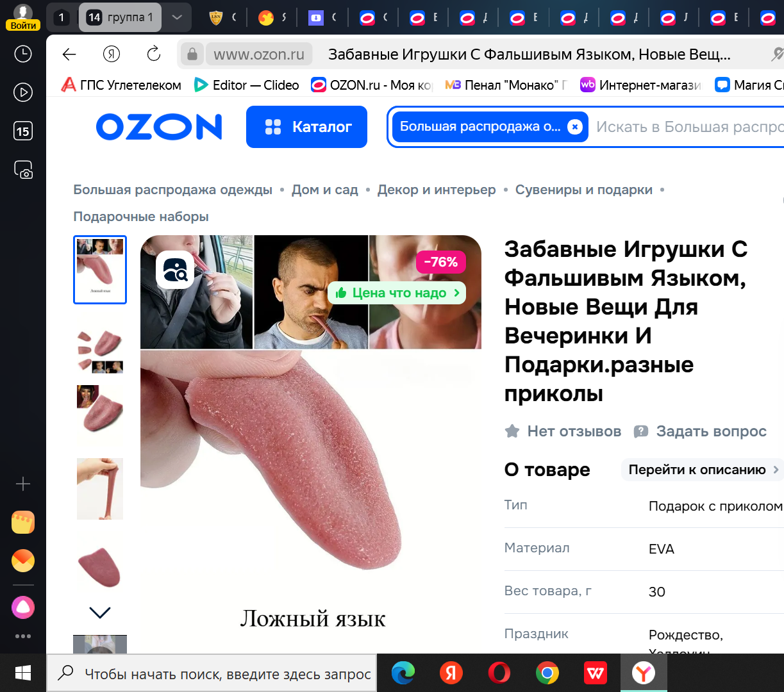Follow the Сувениры и подарки breadcrumb link

coord(584,190)
